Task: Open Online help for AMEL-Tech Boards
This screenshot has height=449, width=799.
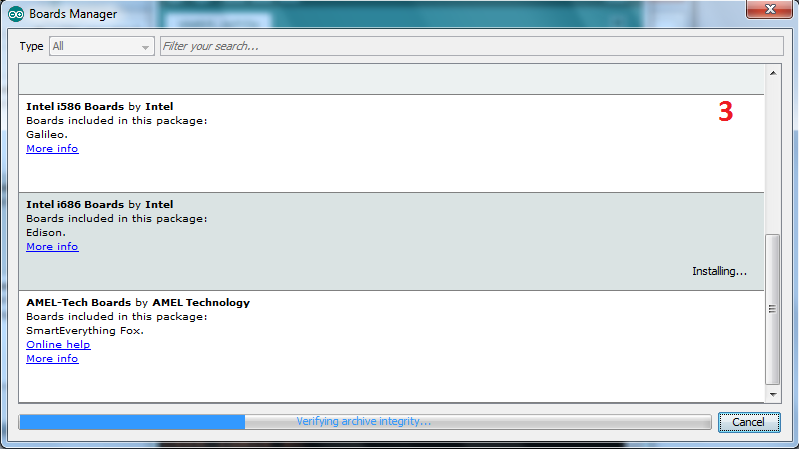Action: pyautogui.click(x=58, y=345)
